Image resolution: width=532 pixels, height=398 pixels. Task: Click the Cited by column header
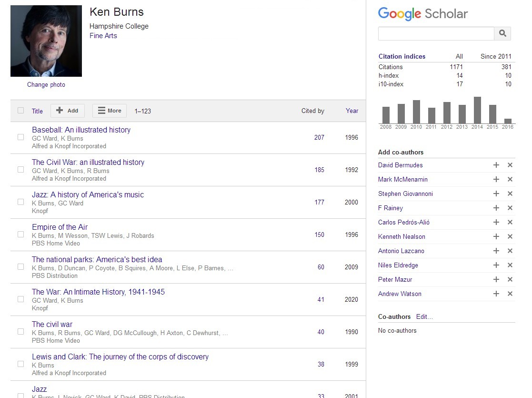[313, 111]
